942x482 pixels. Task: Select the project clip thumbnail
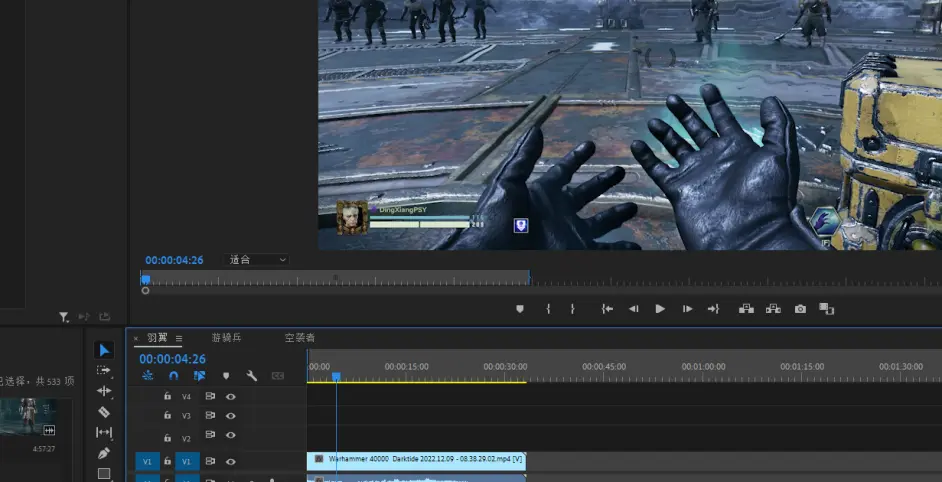pos(29,416)
